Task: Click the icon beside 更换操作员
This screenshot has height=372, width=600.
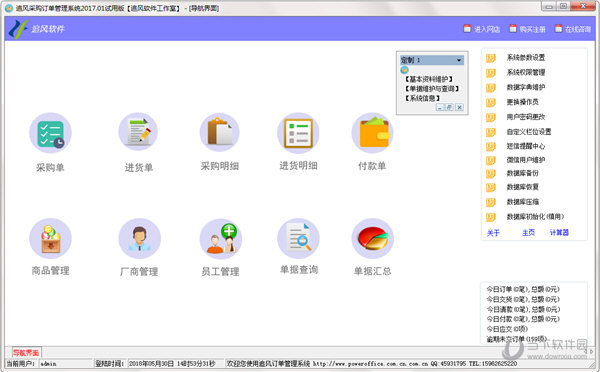Action: [491, 102]
